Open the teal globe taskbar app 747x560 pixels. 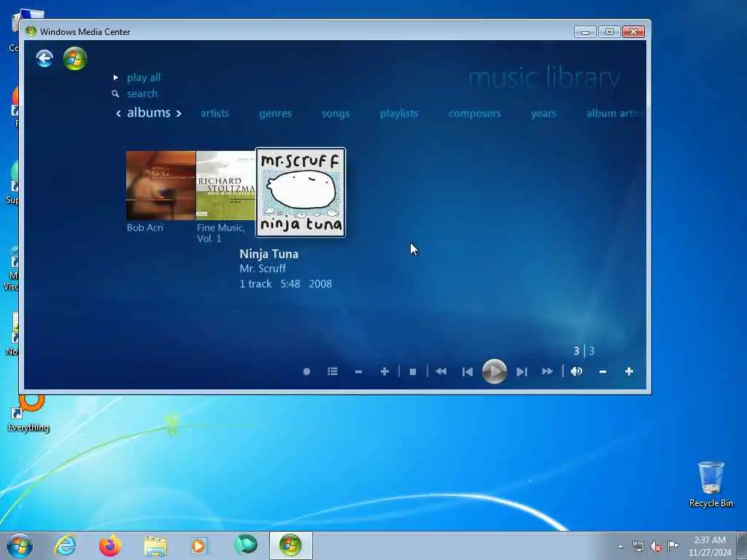[x=246, y=545]
